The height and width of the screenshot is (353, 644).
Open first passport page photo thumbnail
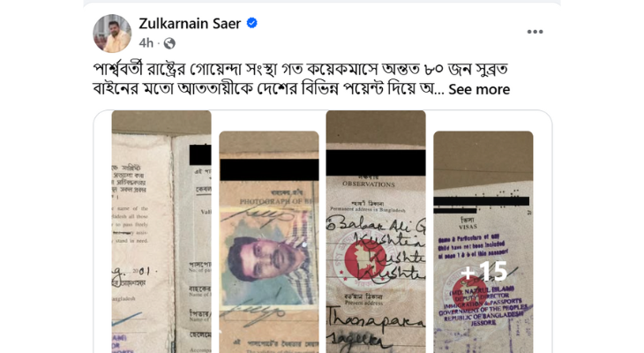161,231
